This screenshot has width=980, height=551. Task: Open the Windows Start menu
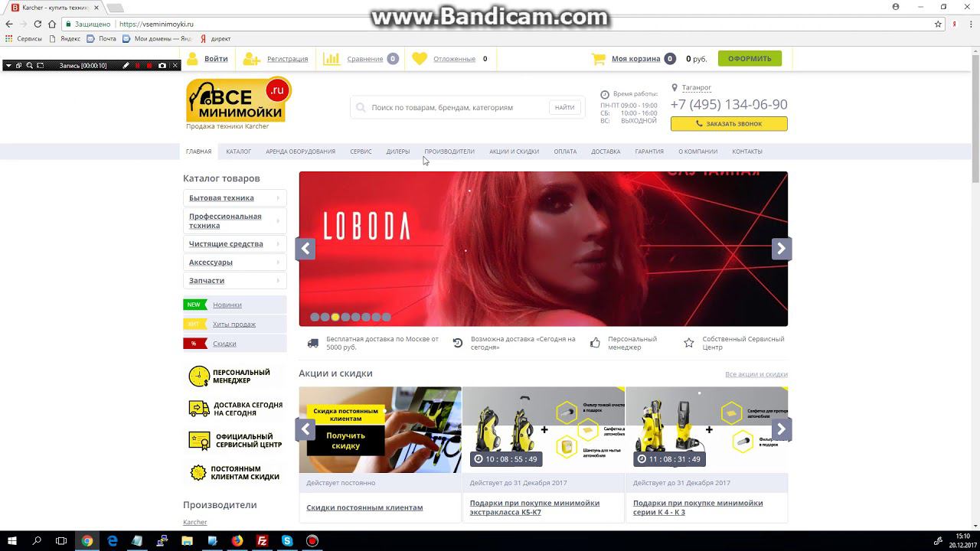[12, 541]
